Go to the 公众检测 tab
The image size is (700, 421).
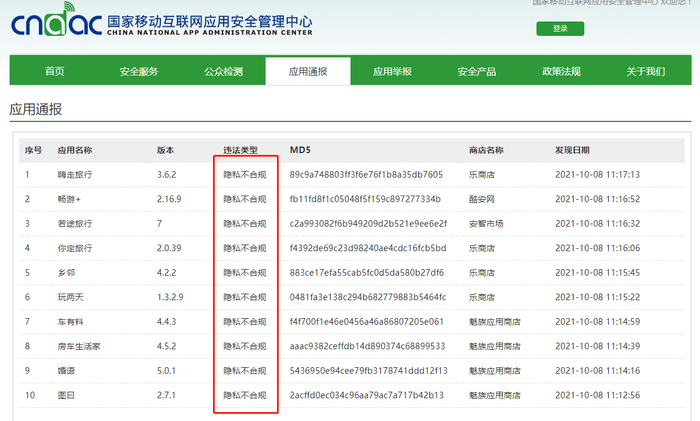tap(223, 71)
